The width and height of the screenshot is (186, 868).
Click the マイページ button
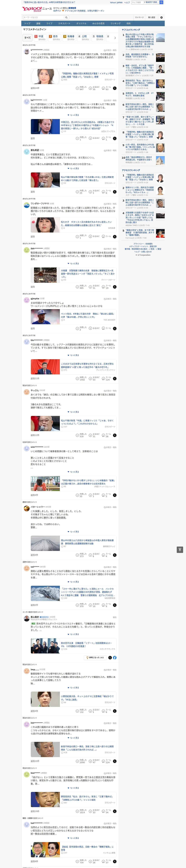(139, 18)
